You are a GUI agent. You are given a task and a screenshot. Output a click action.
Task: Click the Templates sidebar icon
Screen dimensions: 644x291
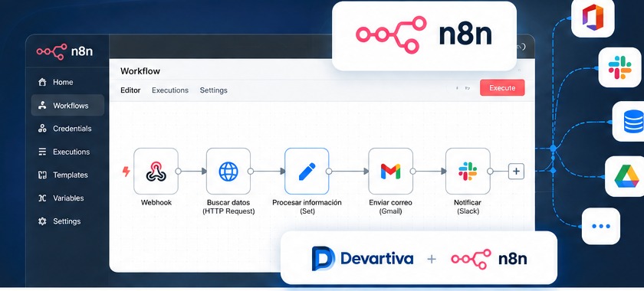[42, 175]
